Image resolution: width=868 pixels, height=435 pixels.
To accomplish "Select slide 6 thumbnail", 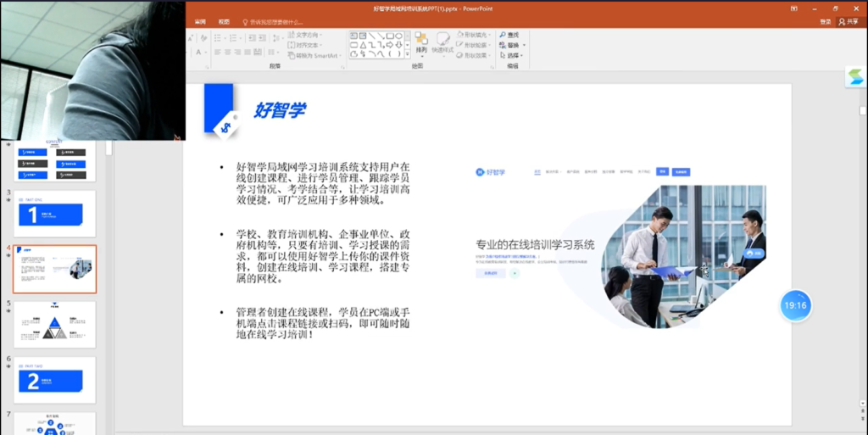I will coord(54,380).
